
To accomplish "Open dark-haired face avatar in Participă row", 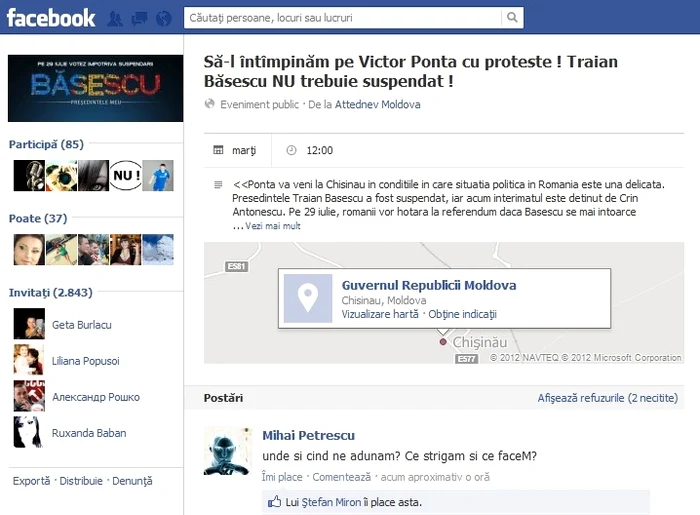I will (93, 175).
